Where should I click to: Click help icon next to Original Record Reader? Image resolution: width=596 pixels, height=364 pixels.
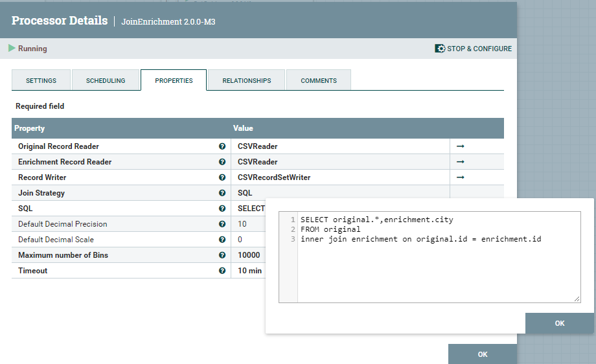coord(222,146)
